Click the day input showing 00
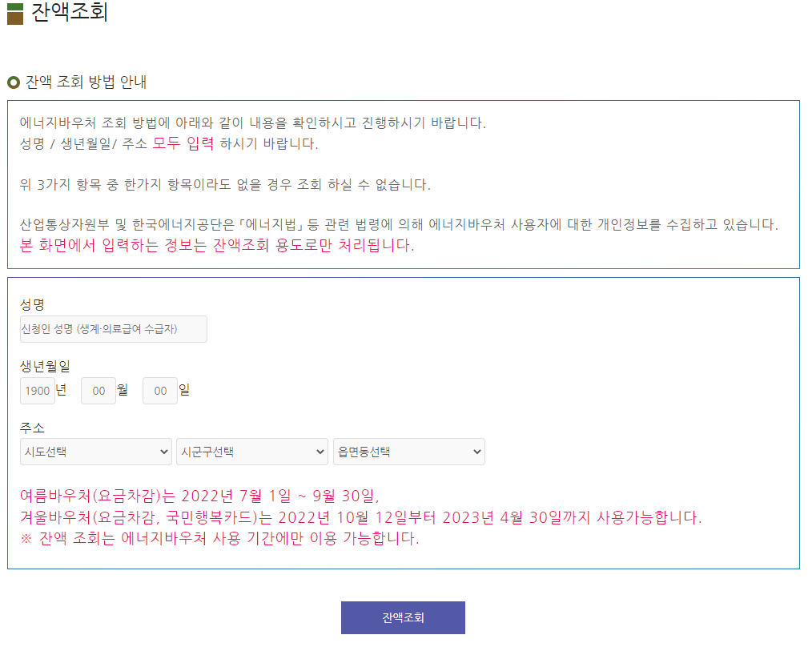The height and width of the screenshot is (647, 812). [x=159, y=390]
